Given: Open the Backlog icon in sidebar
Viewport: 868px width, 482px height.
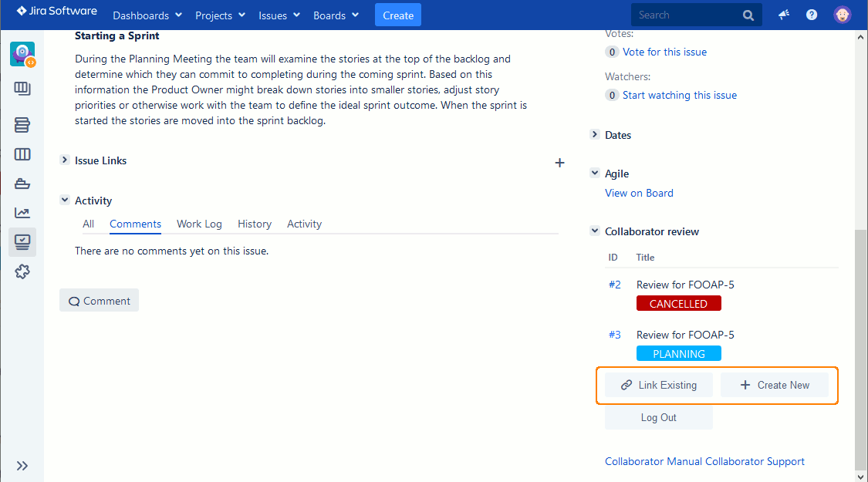Looking at the screenshot, I should pos(22,125).
